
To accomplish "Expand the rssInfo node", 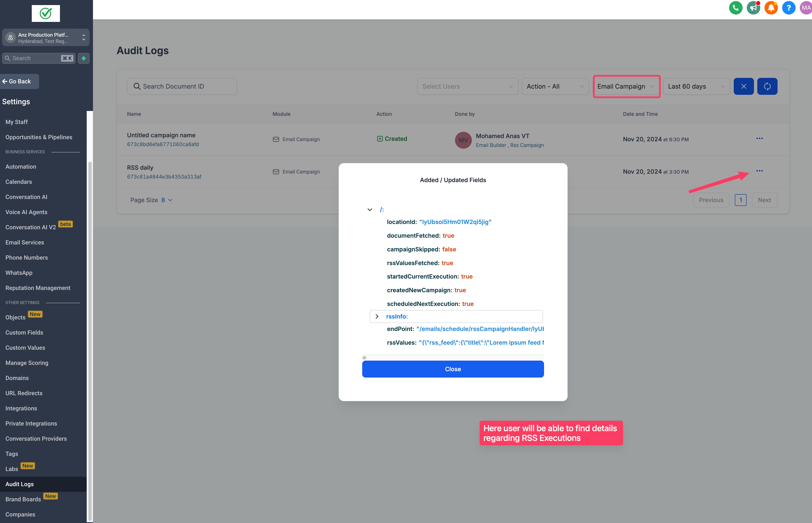I will coord(377,316).
